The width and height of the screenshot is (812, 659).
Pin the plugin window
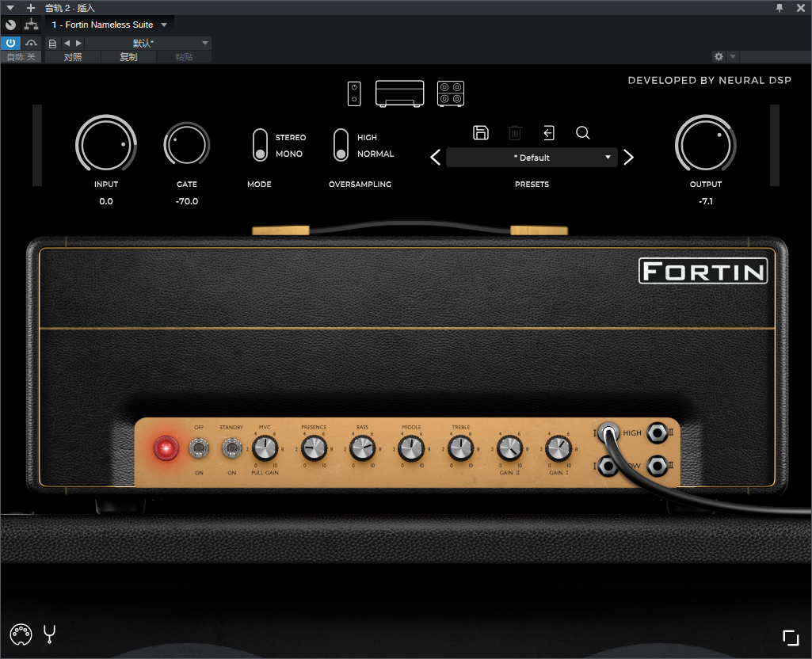(780, 8)
